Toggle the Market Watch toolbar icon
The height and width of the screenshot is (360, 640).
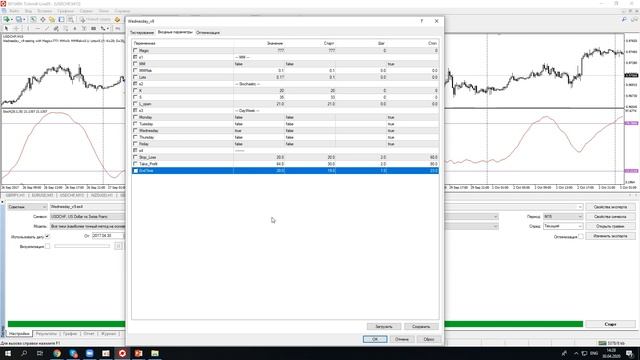(33, 19)
